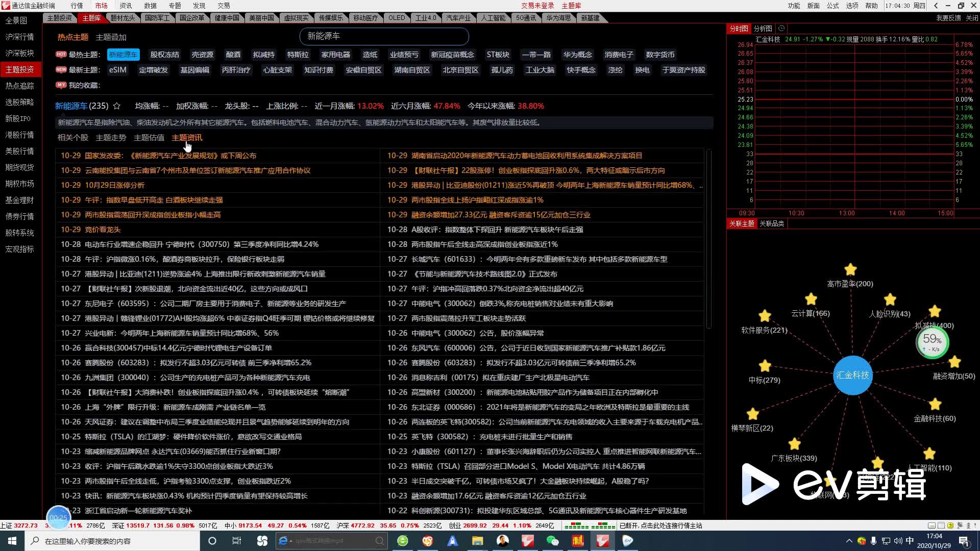Open the 资讯 menu
980x551 pixels.
point(126,6)
